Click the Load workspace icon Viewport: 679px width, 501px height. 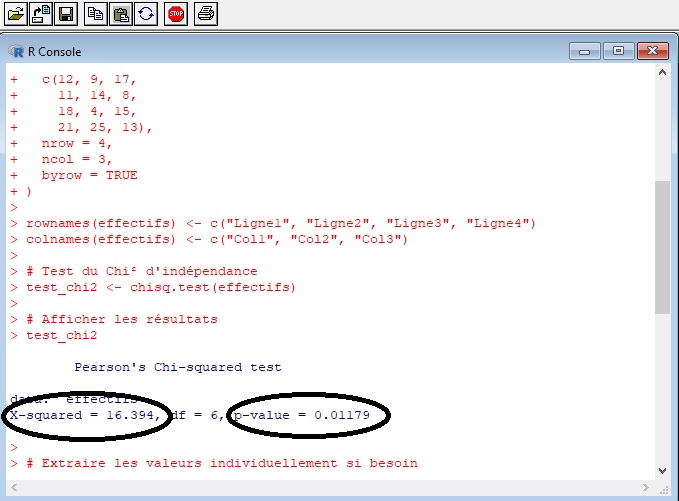[42, 14]
